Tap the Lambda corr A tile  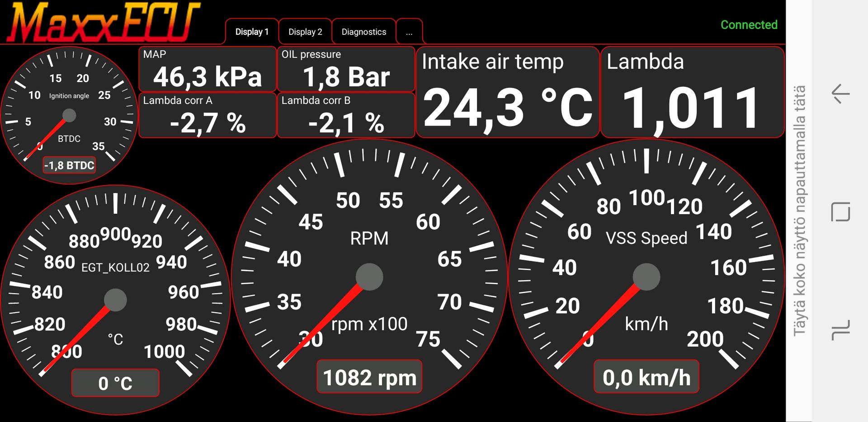coord(208,115)
